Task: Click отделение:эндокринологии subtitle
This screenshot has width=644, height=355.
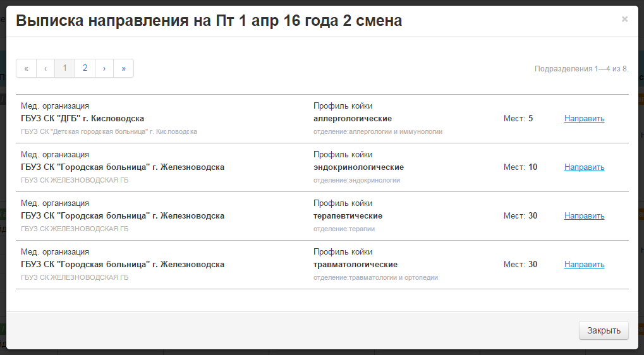Action: pos(356,180)
